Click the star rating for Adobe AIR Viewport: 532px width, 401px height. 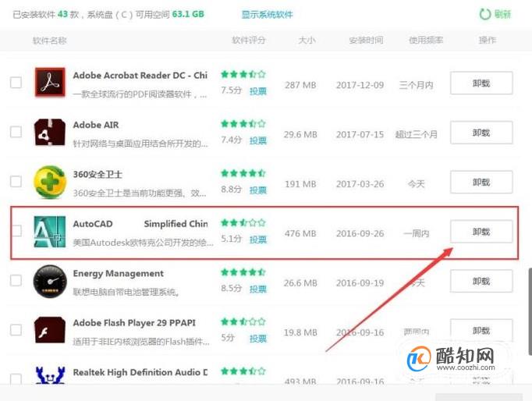243,124
